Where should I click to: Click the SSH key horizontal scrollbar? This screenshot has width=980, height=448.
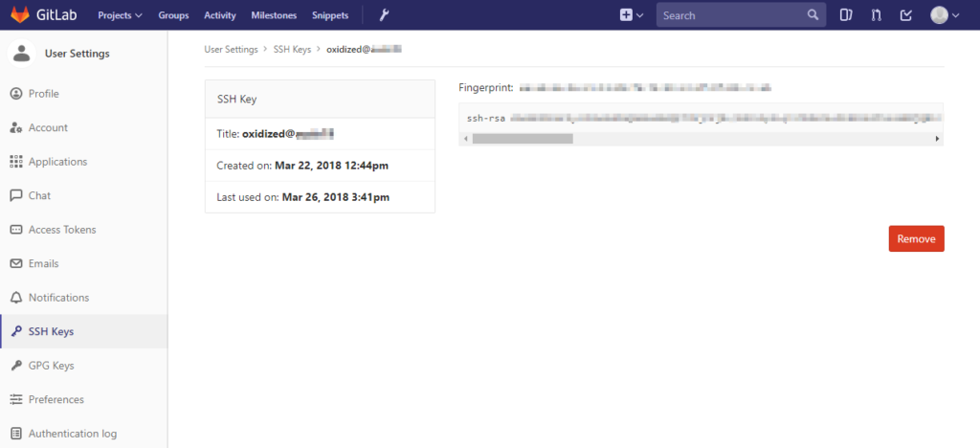point(523,139)
